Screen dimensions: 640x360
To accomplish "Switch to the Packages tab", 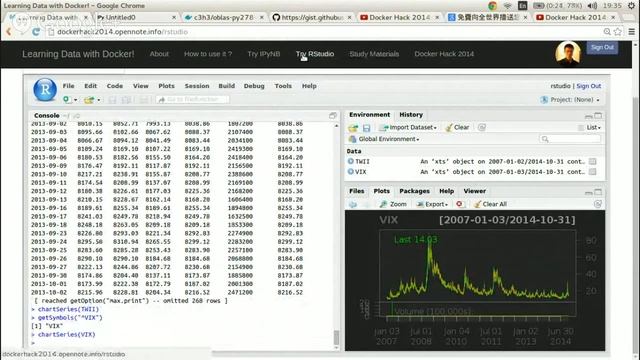I will [414, 191].
